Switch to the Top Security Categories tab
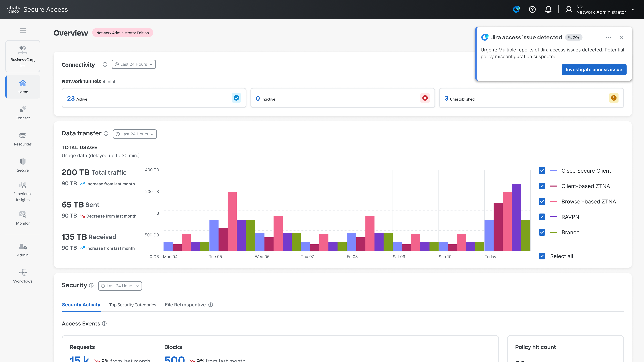The image size is (644, 362). point(132,305)
